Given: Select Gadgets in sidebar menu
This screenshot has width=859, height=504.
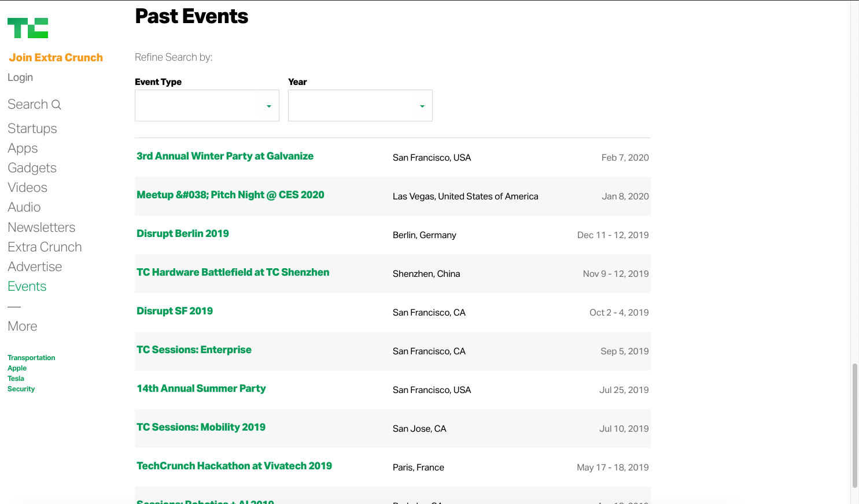Looking at the screenshot, I should [x=32, y=168].
